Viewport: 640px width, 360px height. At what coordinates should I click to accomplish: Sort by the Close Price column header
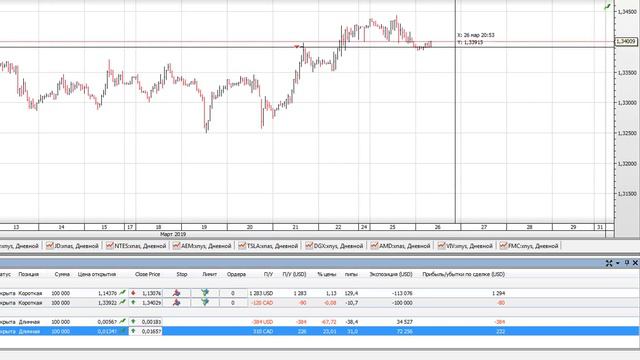147,274
